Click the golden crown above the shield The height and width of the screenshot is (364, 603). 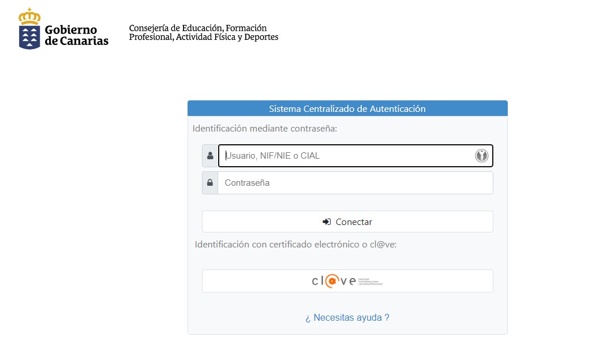(29, 17)
